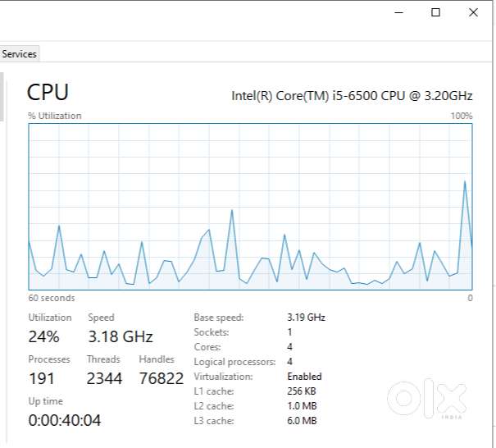496x448 pixels.
Task: Click inside the CPU utilization graph
Action: point(250,207)
